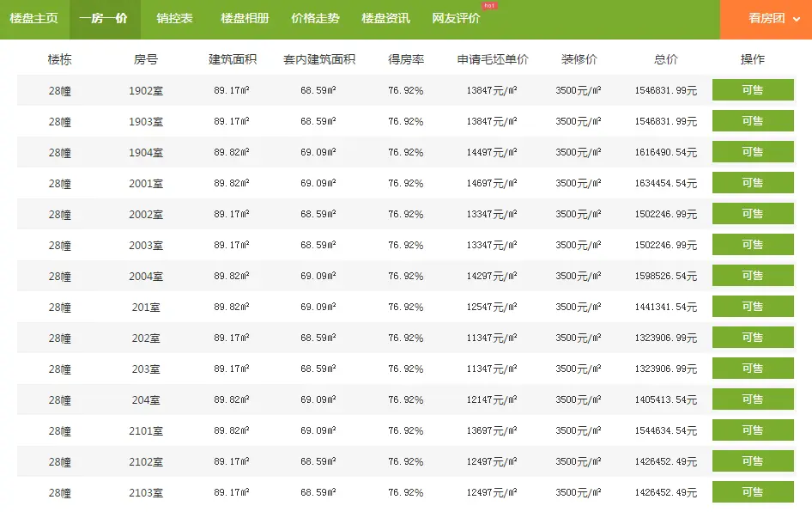Select room number 2103室
The image size is (812, 512).
pyautogui.click(x=146, y=493)
